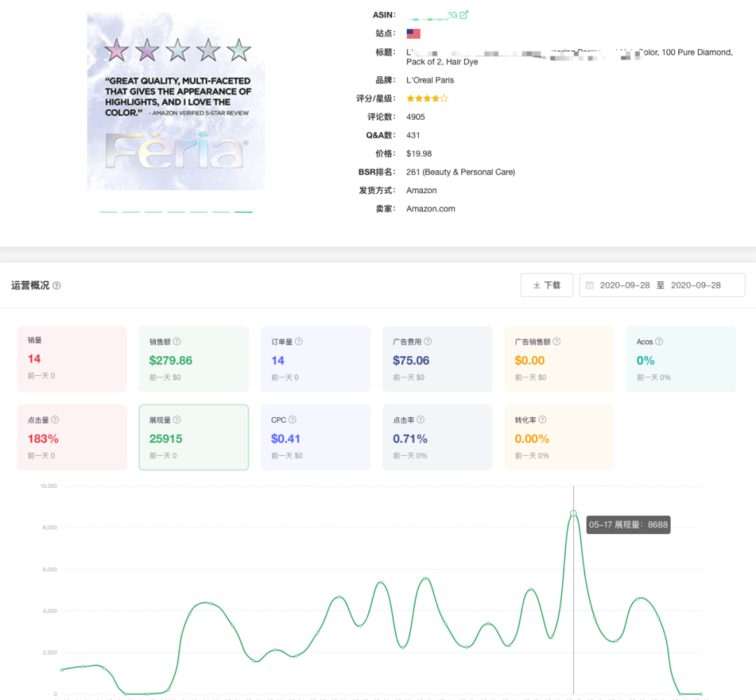This screenshot has height=700, width=756.
Task: Click the help icon next to 展现量
Action: click(177, 419)
